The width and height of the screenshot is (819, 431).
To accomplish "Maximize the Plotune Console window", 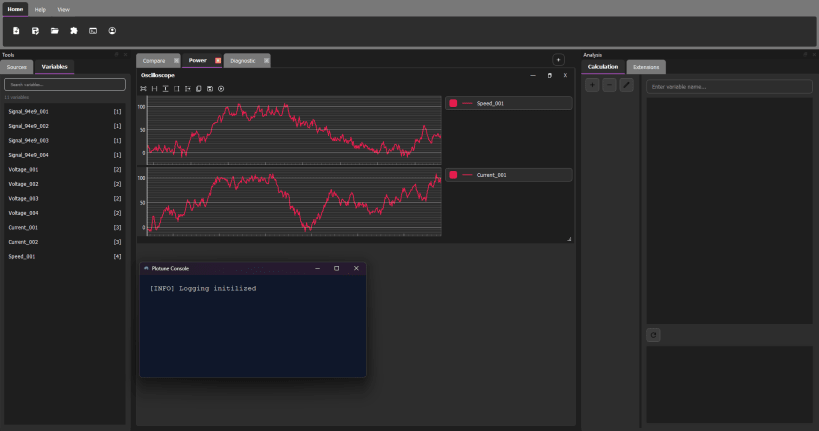I will tap(336, 269).
